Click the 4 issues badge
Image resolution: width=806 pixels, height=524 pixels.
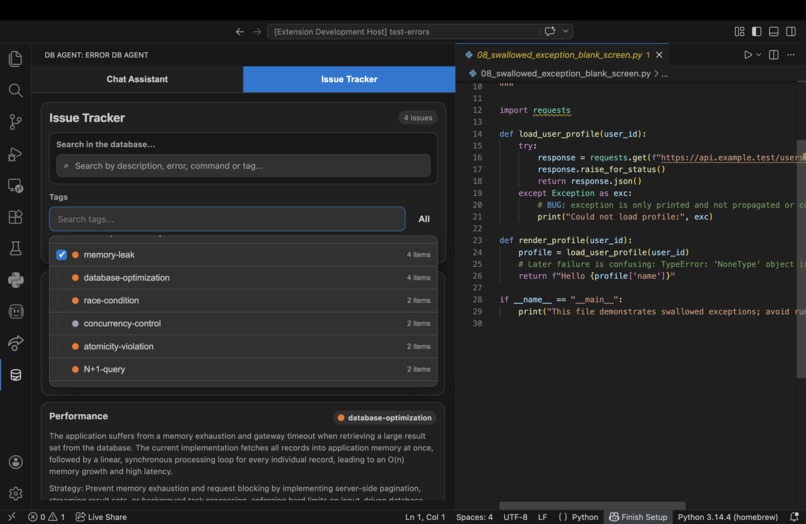pos(417,118)
